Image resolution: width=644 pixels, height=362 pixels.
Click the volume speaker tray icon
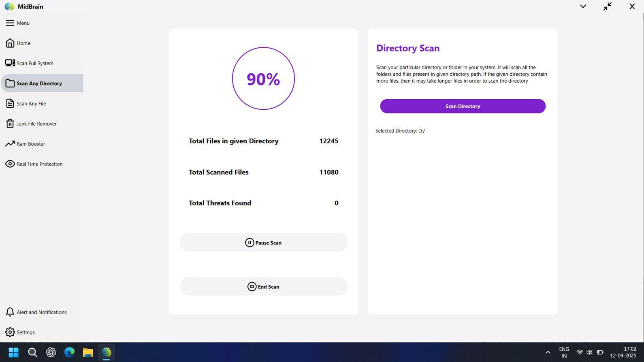[589, 352]
